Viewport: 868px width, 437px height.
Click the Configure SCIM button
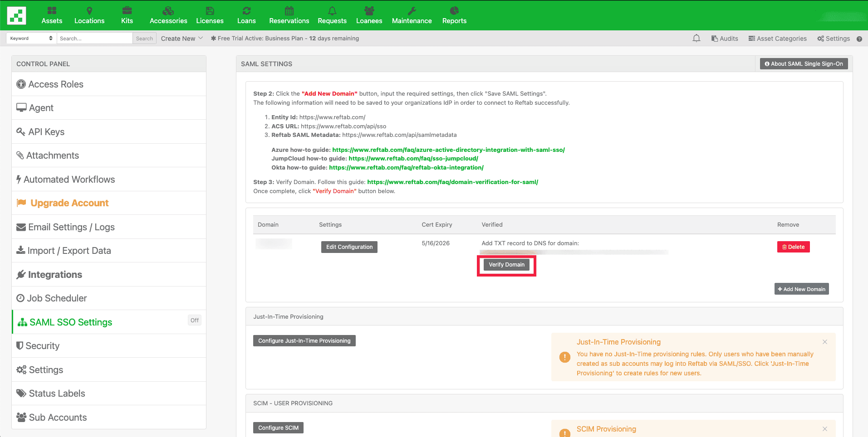tap(278, 428)
